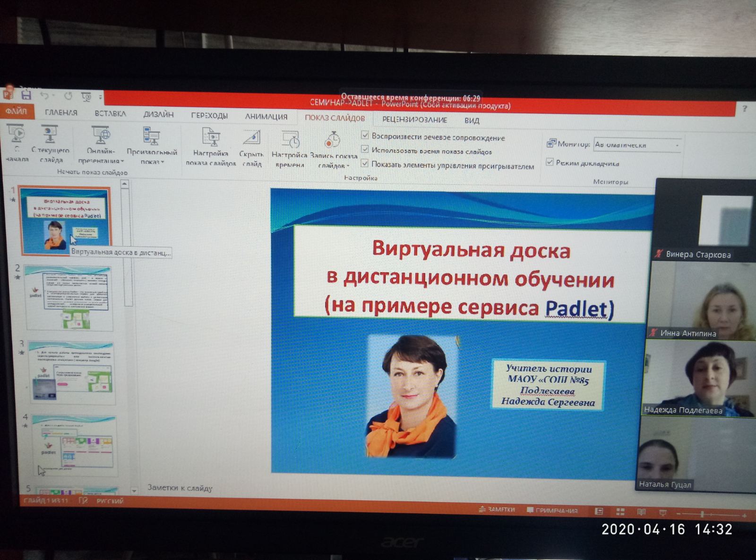Toggle the play narrations checkbox
The height and width of the screenshot is (560, 756).
(365, 135)
